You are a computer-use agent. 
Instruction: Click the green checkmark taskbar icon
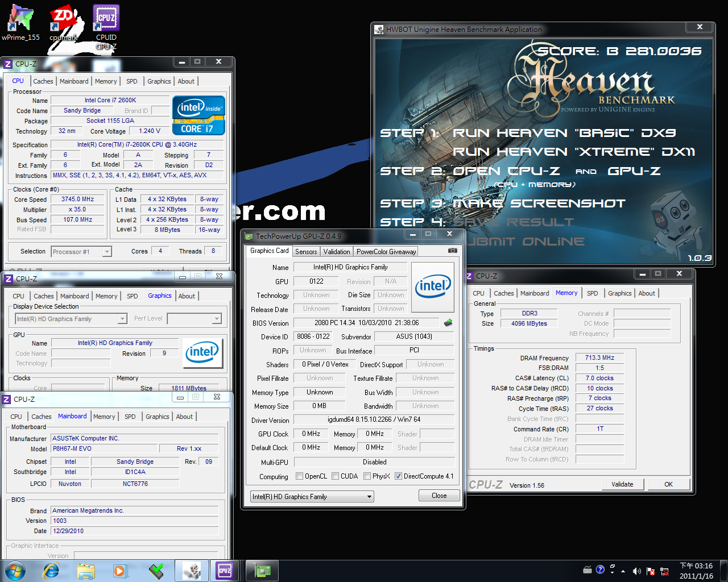(x=156, y=571)
